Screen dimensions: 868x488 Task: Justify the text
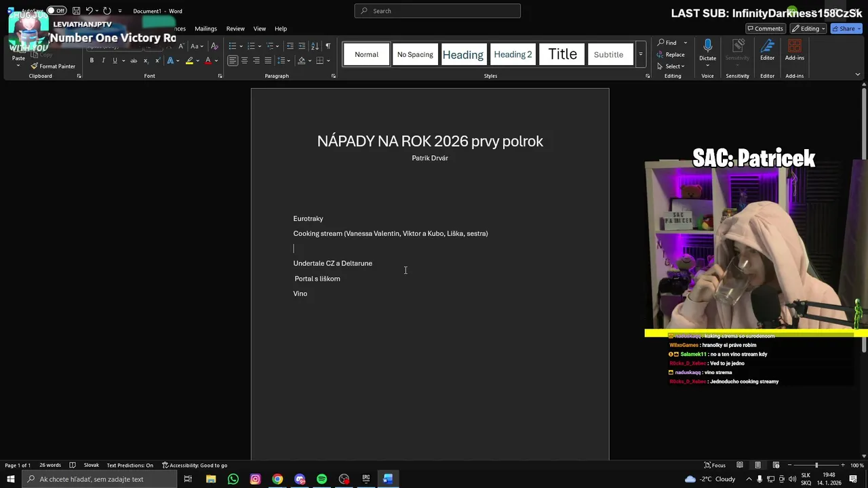pos(268,61)
